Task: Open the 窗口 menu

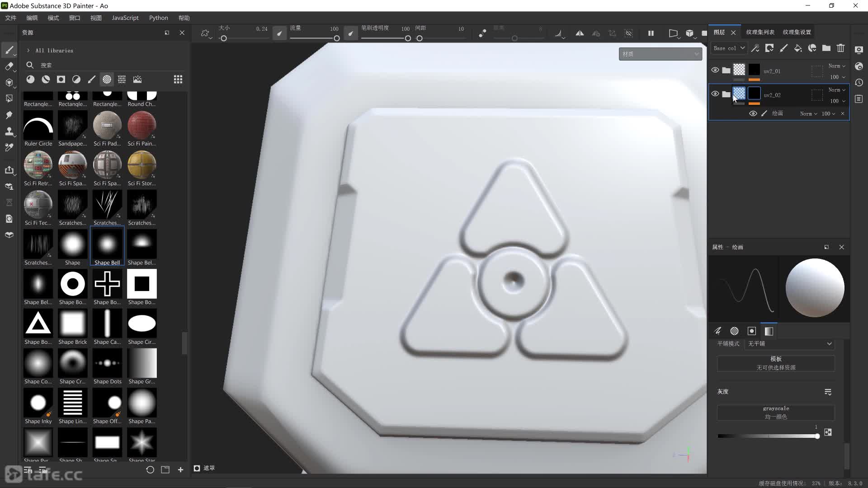Action: (x=75, y=18)
